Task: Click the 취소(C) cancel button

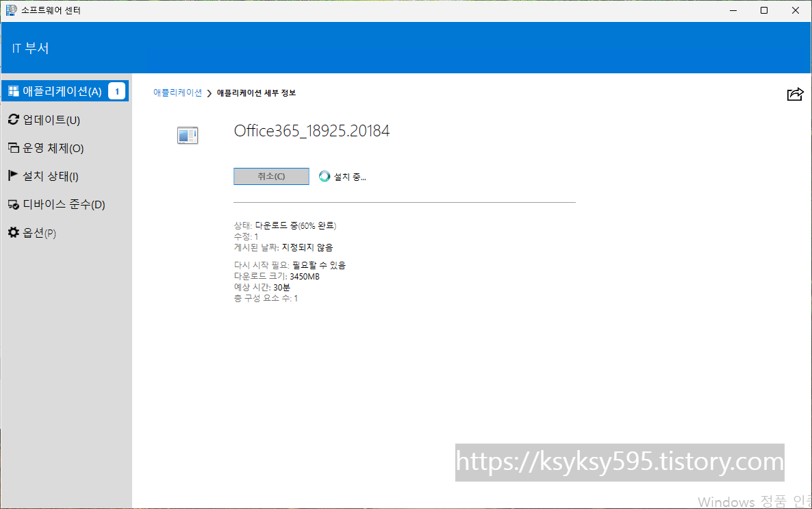Action: pos(271,176)
